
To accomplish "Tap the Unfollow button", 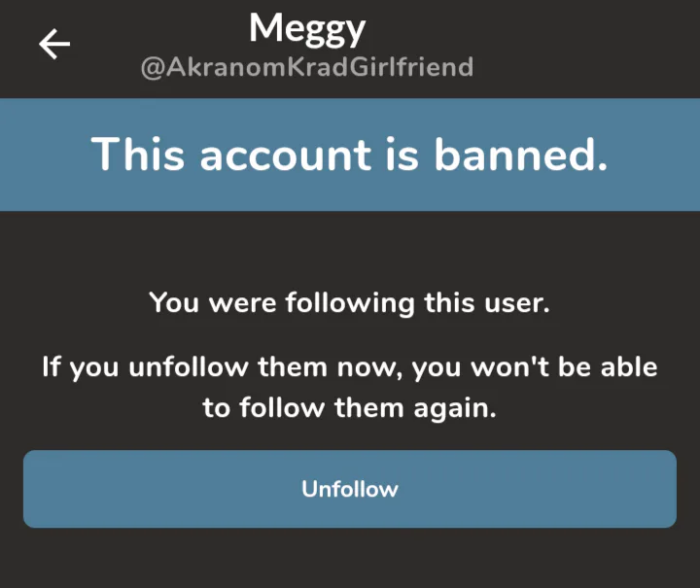I will click(350, 489).
